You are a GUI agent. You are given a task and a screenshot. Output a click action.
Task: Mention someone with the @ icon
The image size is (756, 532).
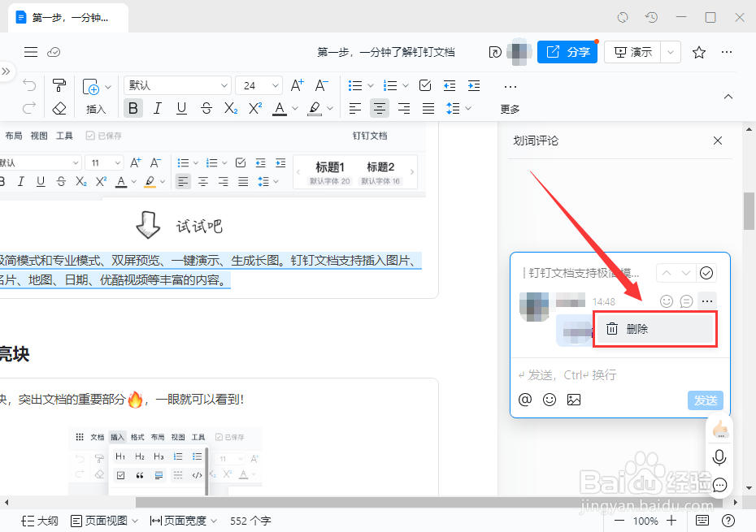(525, 400)
